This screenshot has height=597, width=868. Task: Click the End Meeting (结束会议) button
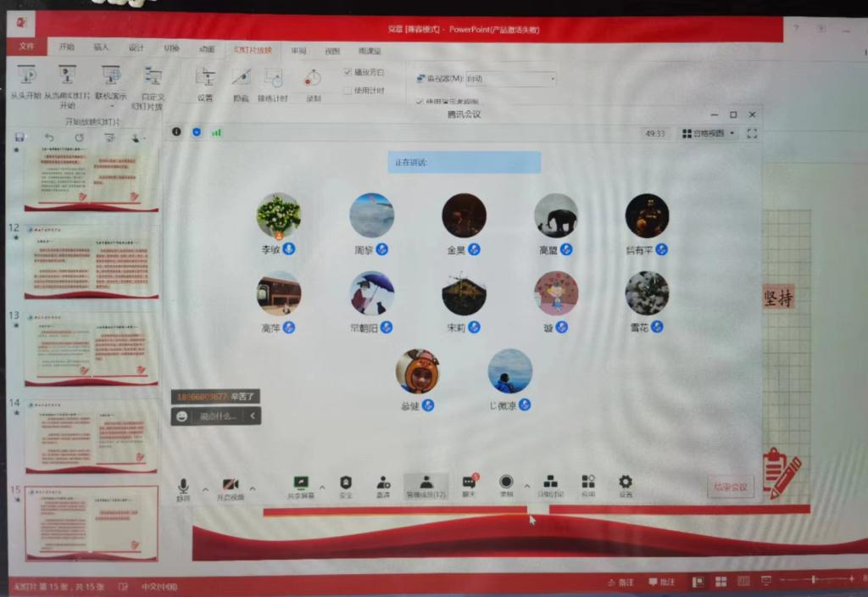click(x=730, y=487)
